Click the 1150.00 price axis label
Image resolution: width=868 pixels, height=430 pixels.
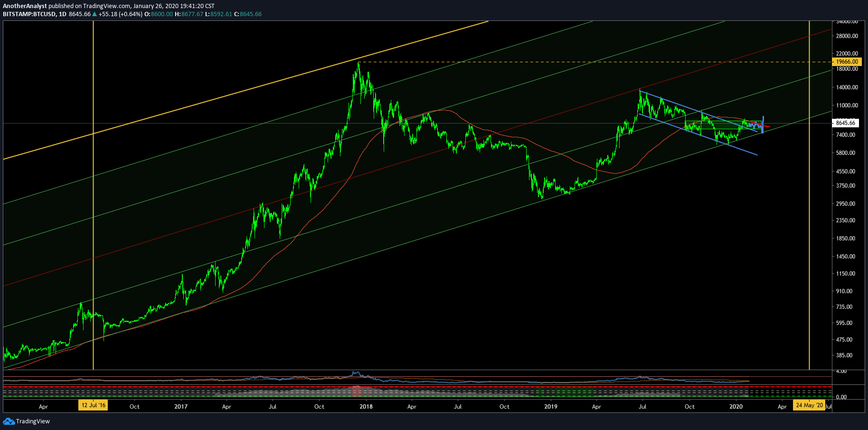click(x=846, y=274)
